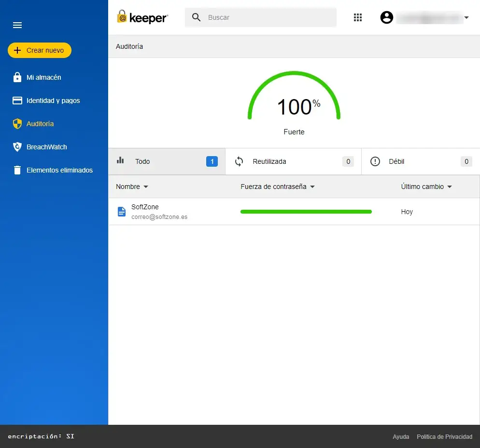Click the BreachWatch shield icon
Screen dimensions: 480x448
[x=17, y=147]
